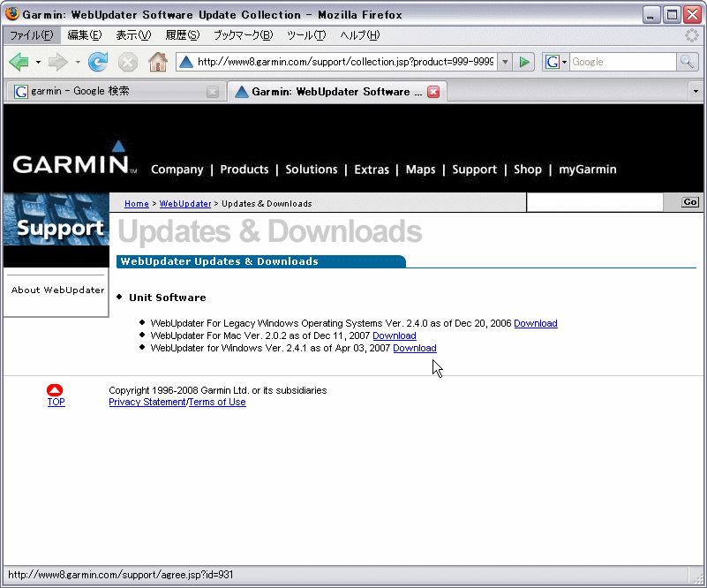Open the Extras navigation item
Image resolution: width=707 pixels, height=588 pixels.
[372, 170]
